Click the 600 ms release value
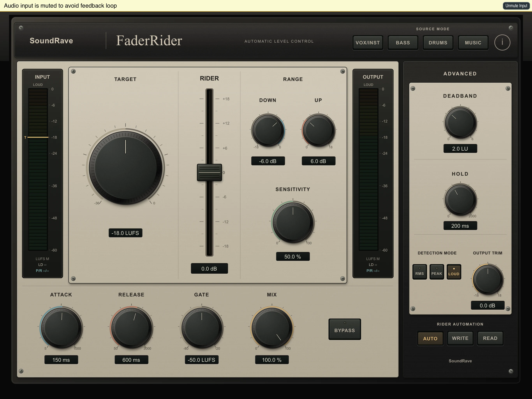Screen dimensions: 532x399 pos(131,360)
